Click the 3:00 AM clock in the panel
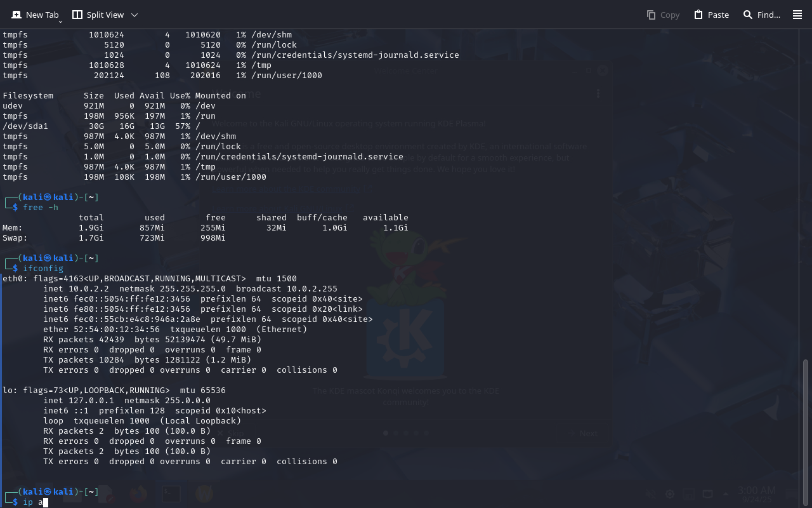 click(756, 491)
